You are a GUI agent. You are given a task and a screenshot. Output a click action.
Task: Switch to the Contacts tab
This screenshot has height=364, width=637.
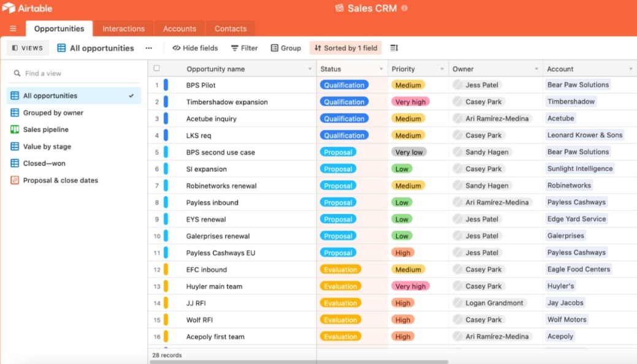[x=231, y=29]
